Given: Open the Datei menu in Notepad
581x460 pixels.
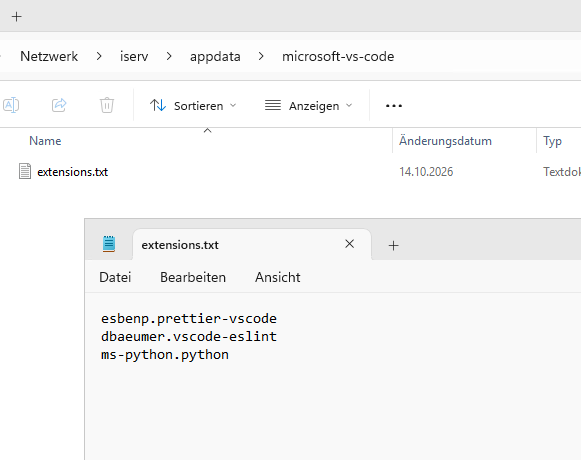Looking at the screenshot, I should pos(115,277).
